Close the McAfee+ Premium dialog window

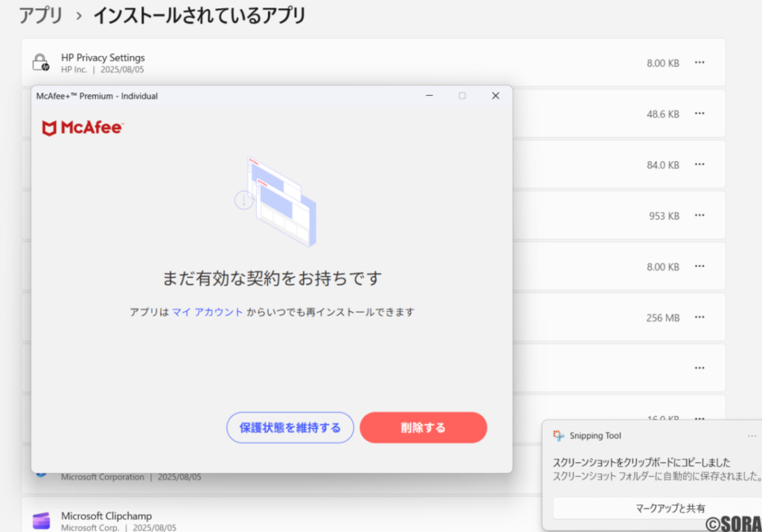pyautogui.click(x=495, y=96)
